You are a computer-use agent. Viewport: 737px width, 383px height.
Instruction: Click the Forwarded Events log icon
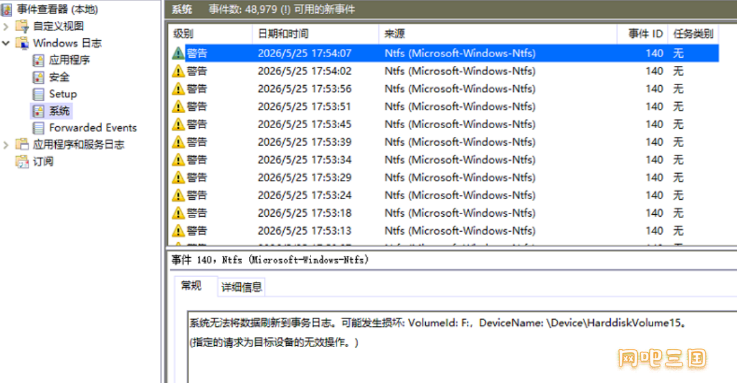[39, 128]
